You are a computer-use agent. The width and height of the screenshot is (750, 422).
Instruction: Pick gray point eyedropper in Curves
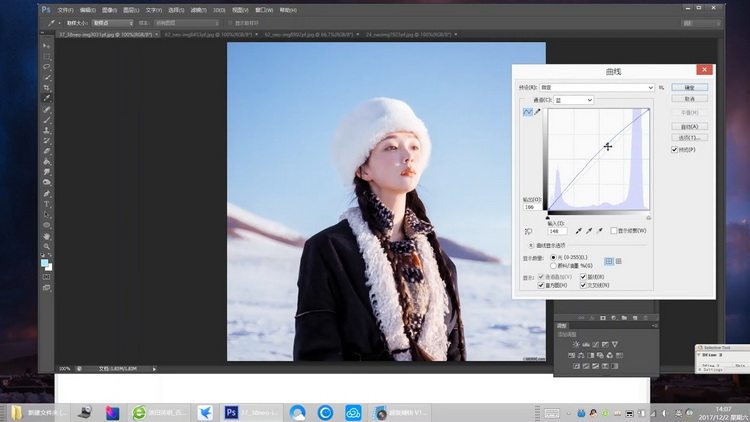589,231
